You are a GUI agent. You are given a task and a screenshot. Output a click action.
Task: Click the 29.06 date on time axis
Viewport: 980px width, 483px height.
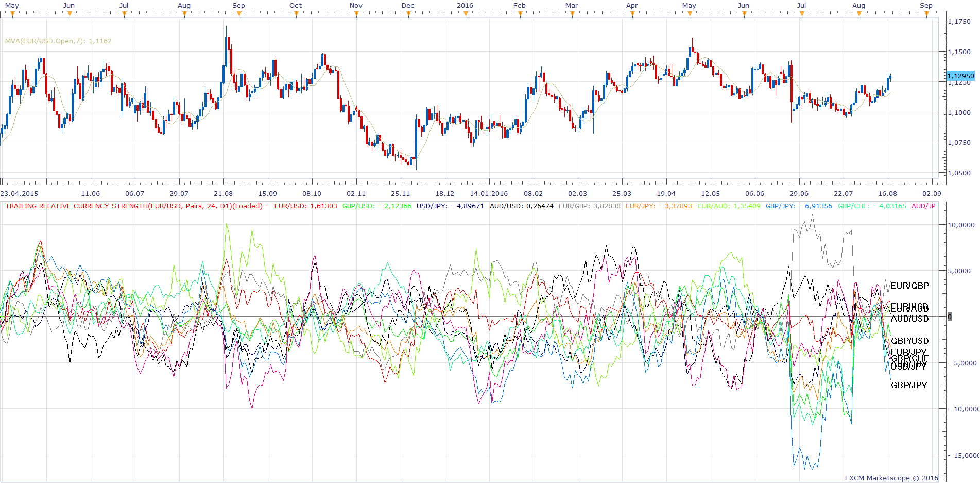coord(799,194)
